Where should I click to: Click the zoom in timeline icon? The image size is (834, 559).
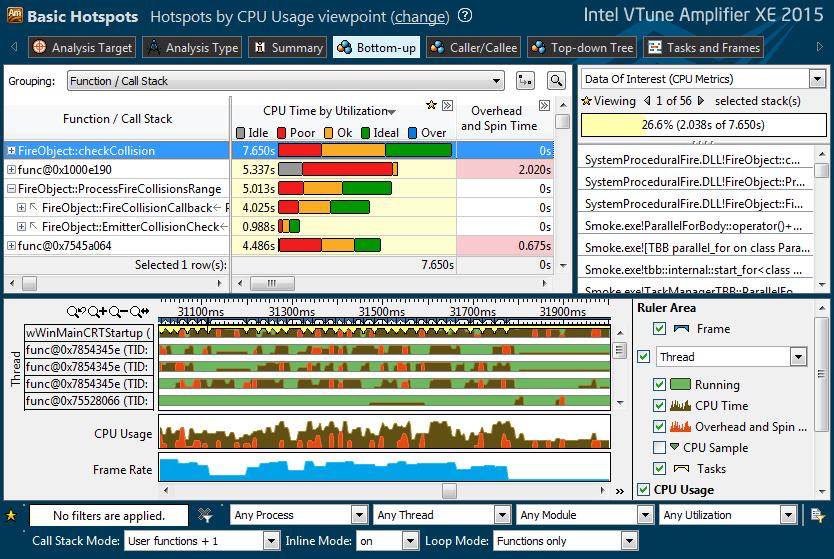[x=97, y=312]
